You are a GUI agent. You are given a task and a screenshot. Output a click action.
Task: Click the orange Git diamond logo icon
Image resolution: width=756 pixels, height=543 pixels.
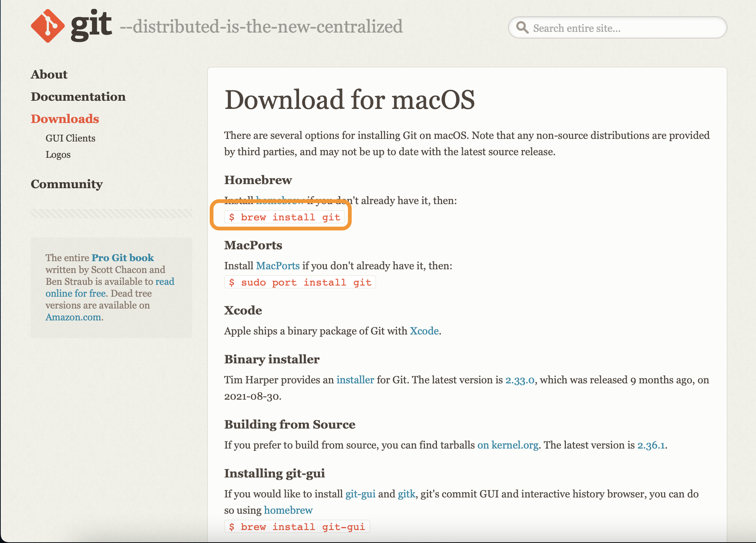tap(47, 26)
